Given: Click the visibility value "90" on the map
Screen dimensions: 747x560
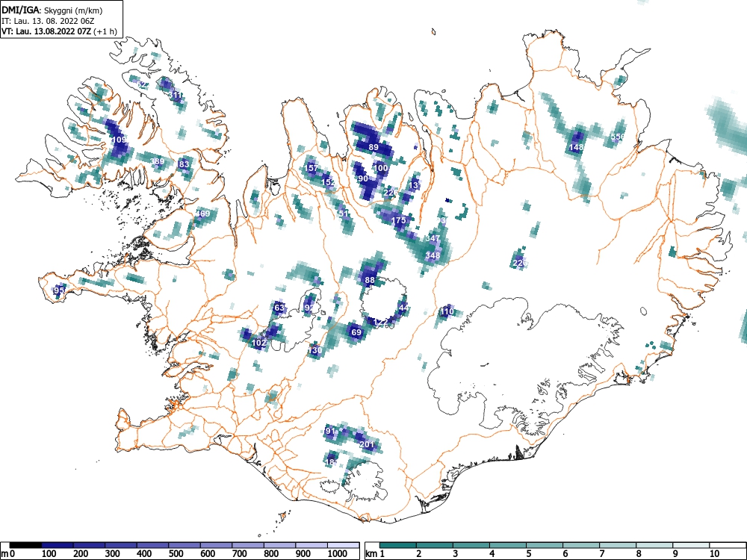Looking at the screenshot, I should [363, 178].
